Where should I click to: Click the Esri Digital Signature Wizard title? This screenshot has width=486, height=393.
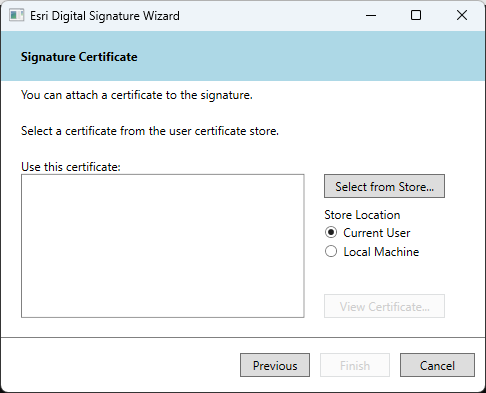click(105, 16)
